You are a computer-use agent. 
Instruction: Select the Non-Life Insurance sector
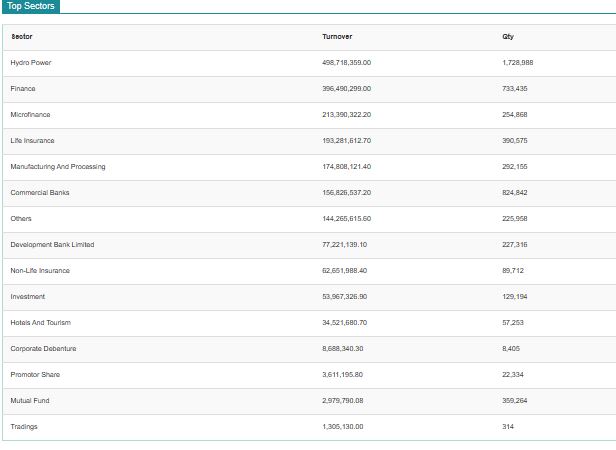40,271
